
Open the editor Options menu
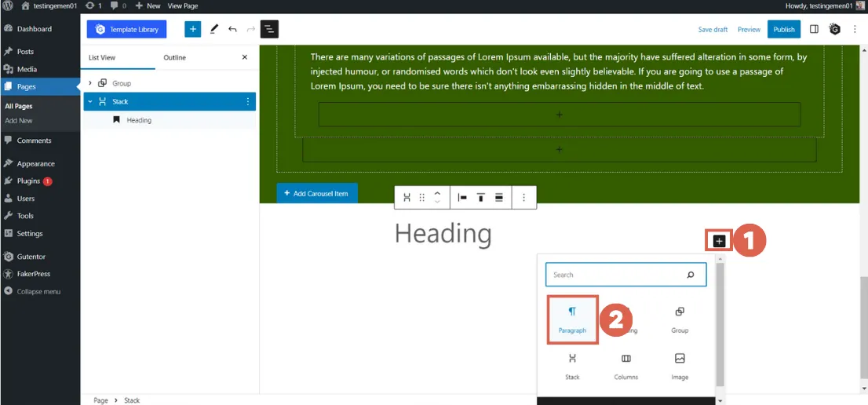(x=855, y=29)
